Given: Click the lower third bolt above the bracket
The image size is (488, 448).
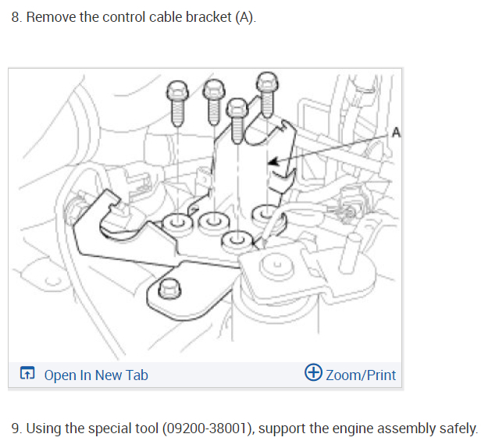Looking at the screenshot, I should click(237, 121).
